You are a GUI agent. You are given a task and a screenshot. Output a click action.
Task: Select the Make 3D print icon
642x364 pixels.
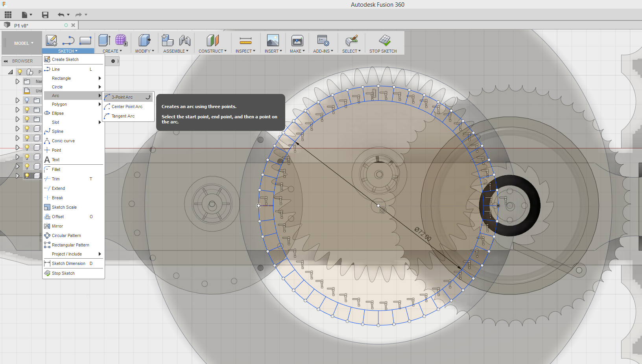click(x=297, y=40)
